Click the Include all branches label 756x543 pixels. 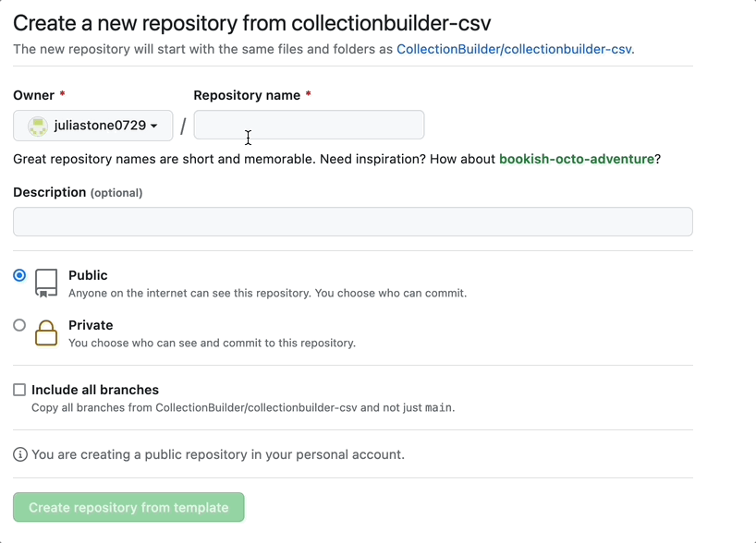[x=95, y=390]
